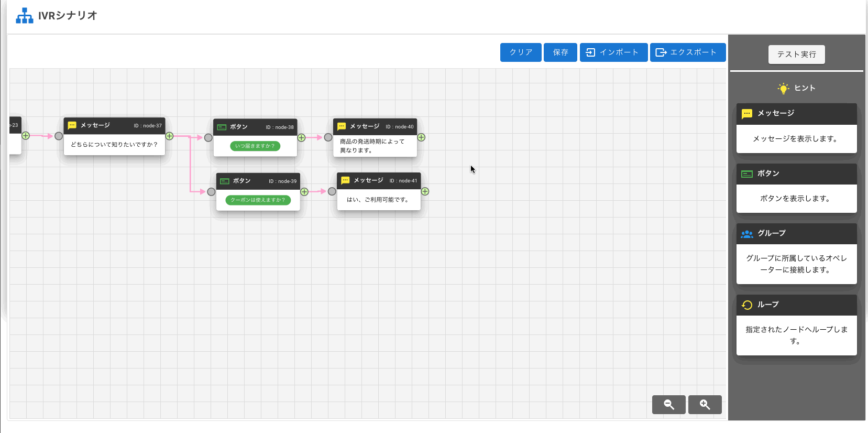Click the green plus on node-41

(425, 191)
